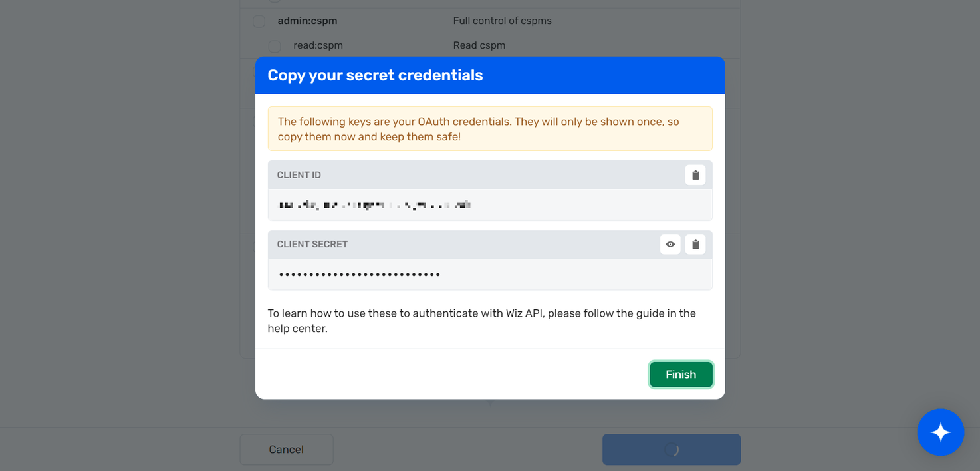Click the admin:cspm scope label
The image size is (980, 471).
tap(307, 21)
